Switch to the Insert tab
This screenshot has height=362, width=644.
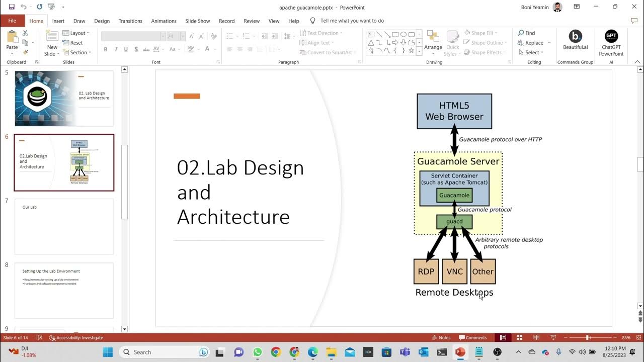click(58, 21)
